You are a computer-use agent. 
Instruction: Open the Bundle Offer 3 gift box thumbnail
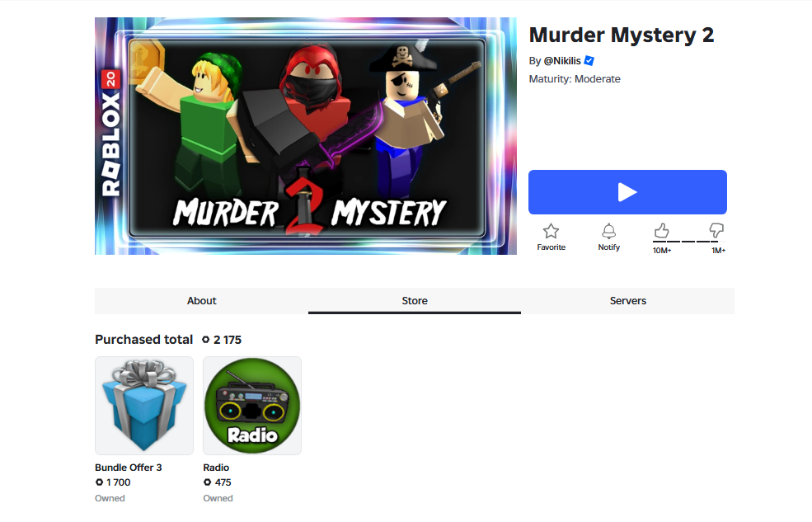click(144, 406)
